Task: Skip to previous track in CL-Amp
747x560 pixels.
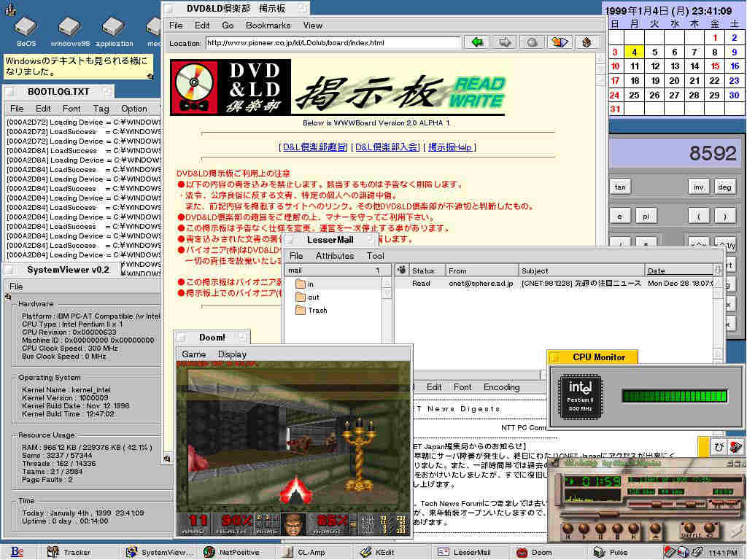Action: (x=568, y=529)
